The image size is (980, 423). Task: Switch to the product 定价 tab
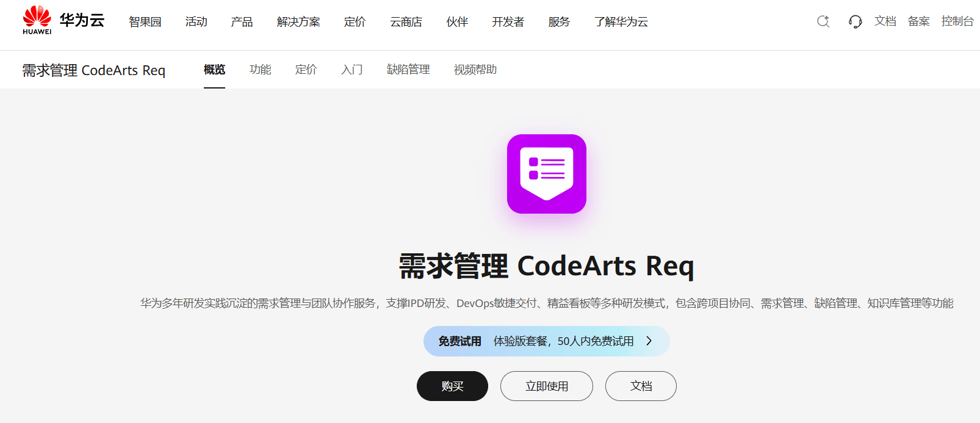(x=306, y=70)
